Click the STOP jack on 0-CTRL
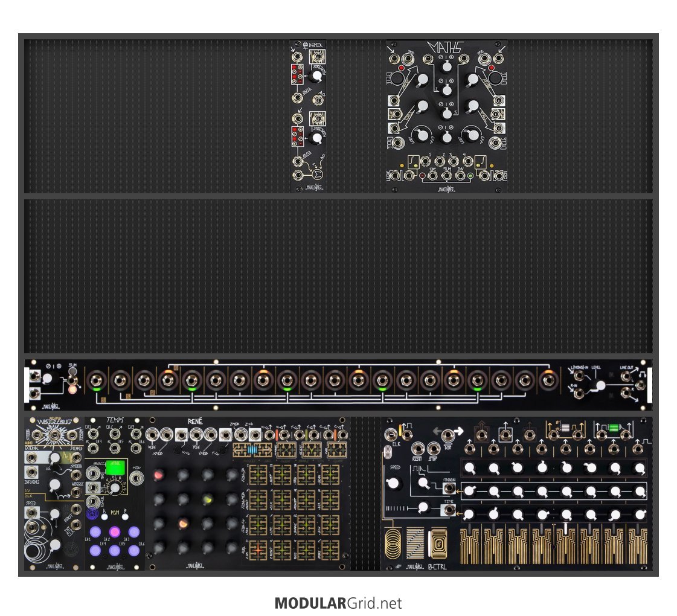The width and height of the screenshot is (677, 616). pyautogui.click(x=433, y=449)
